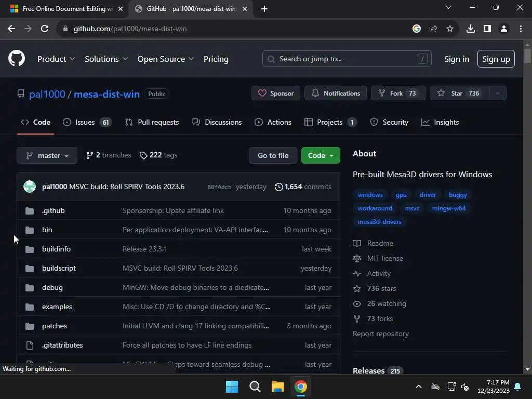Click the Sponsor button
The image size is (532, 399).
pos(275,94)
